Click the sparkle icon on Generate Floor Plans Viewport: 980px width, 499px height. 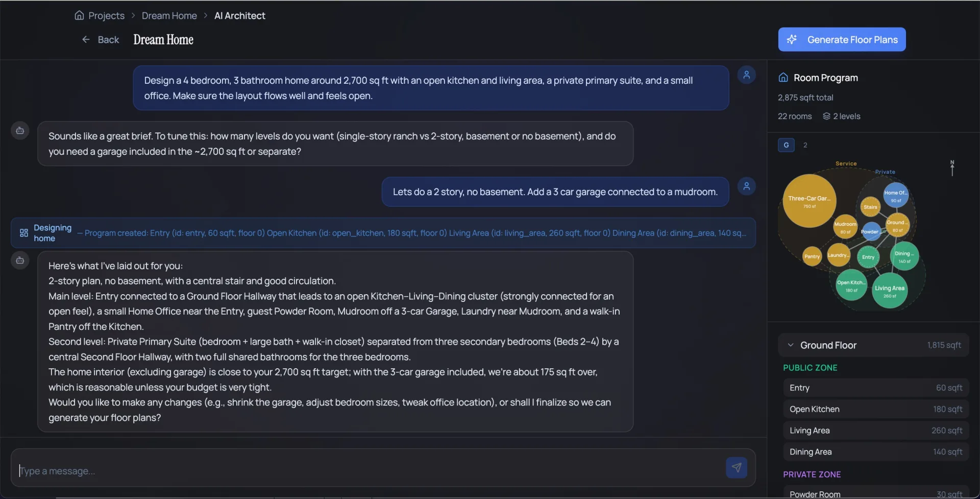coord(792,39)
